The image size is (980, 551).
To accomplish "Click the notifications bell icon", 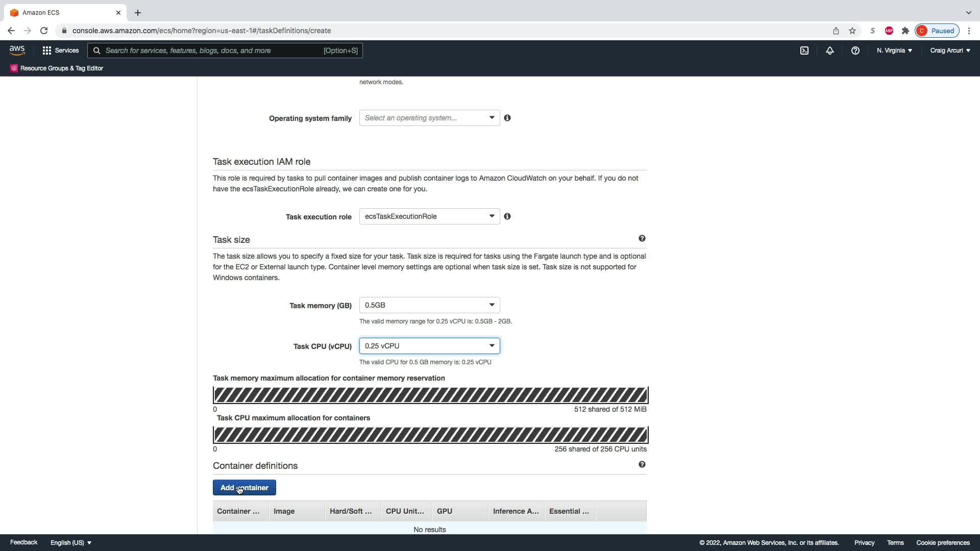I will (x=830, y=51).
